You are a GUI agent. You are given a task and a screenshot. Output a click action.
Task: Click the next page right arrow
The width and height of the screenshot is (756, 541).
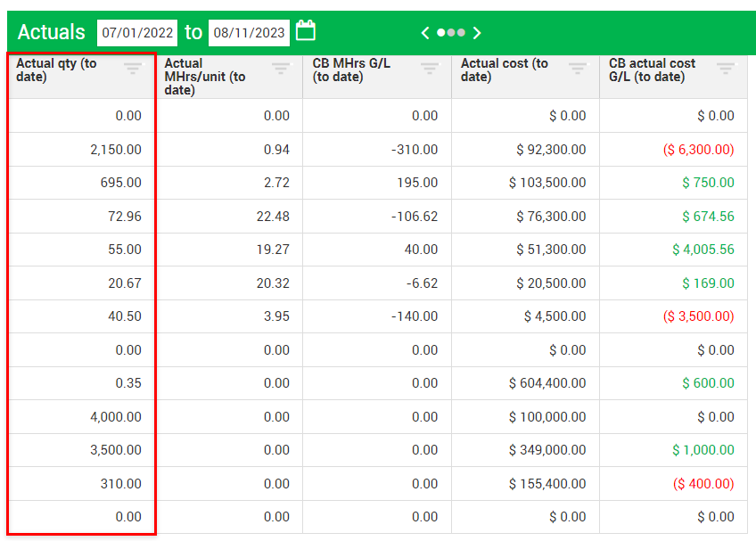coord(477,33)
